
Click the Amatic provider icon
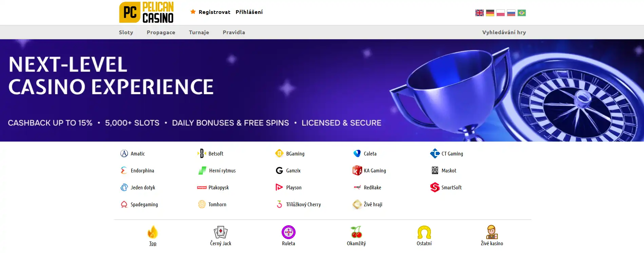tap(124, 153)
